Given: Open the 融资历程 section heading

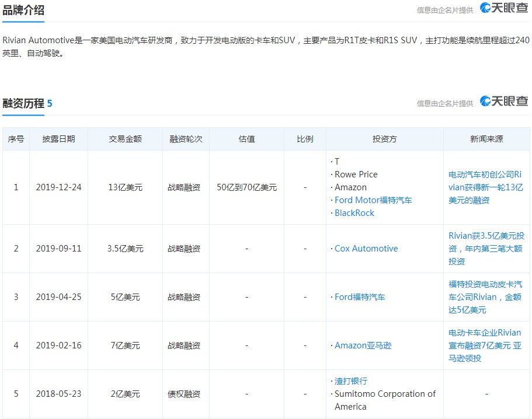Looking at the screenshot, I should tap(23, 103).
